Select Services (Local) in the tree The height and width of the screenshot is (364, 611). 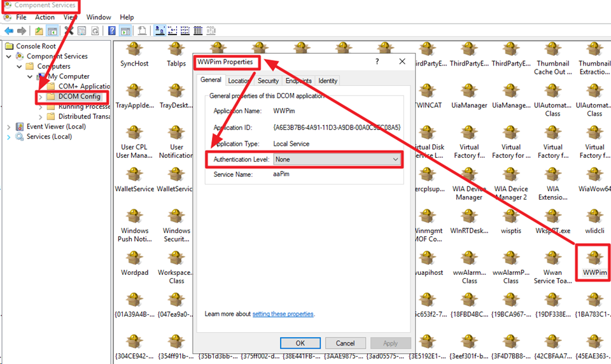coord(49,137)
